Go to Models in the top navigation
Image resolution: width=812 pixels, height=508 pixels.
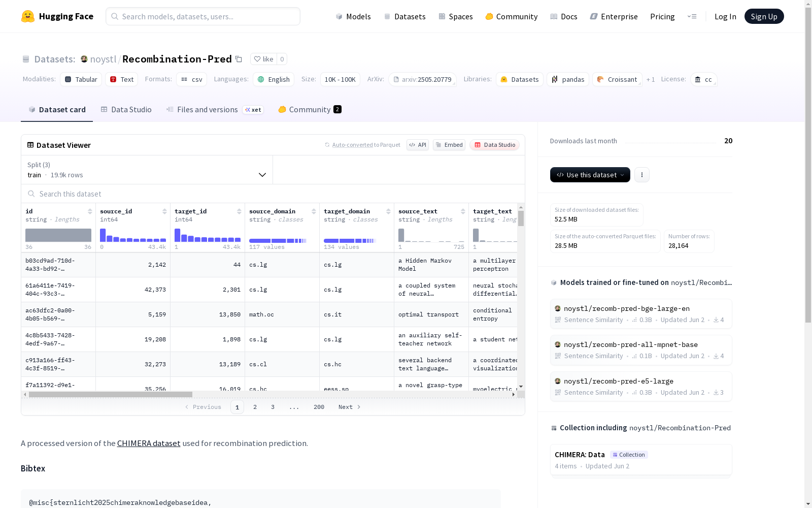click(x=353, y=16)
